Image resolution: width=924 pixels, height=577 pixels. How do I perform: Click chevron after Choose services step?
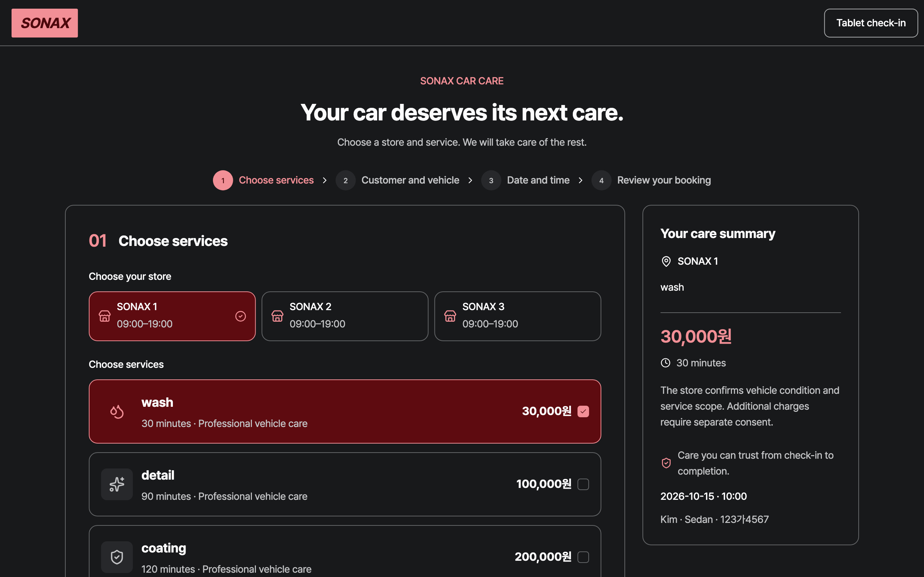coord(324,180)
